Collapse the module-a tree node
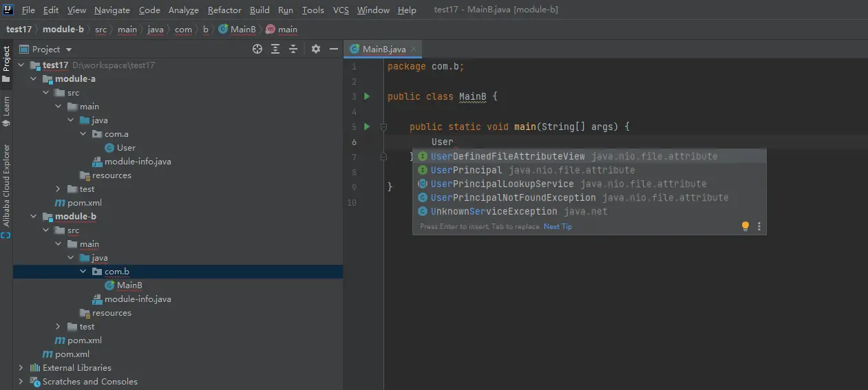Viewport: 868px width, 390px height. point(34,79)
